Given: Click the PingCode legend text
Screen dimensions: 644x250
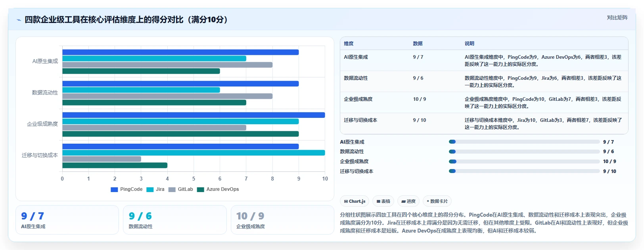Looking at the screenshot, I should click(x=131, y=189).
